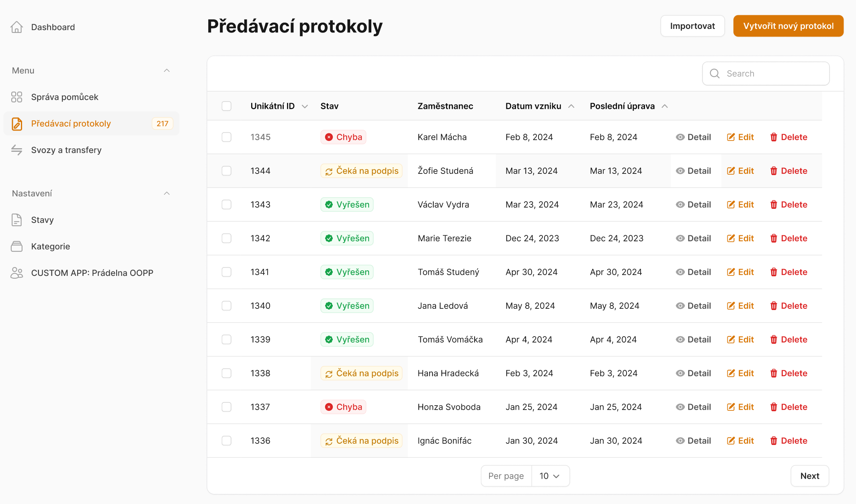The width and height of the screenshot is (856, 504).
Task: Toggle checkbox for protocol 1345 row
Action: pos(226,137)
